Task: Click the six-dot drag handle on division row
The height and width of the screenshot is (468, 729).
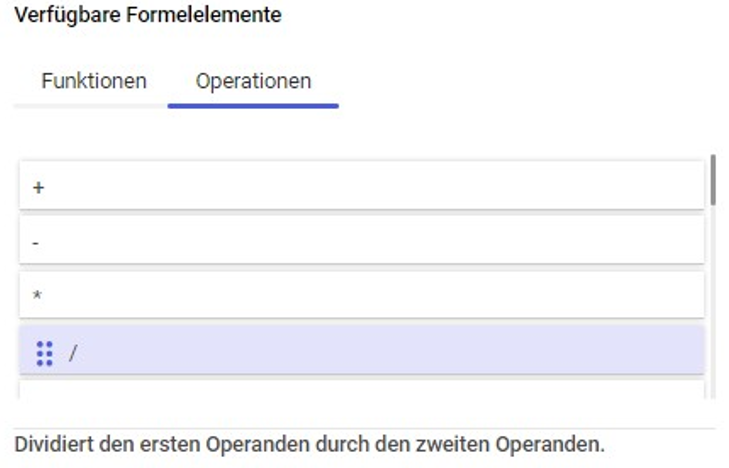Action: (45, 354)
